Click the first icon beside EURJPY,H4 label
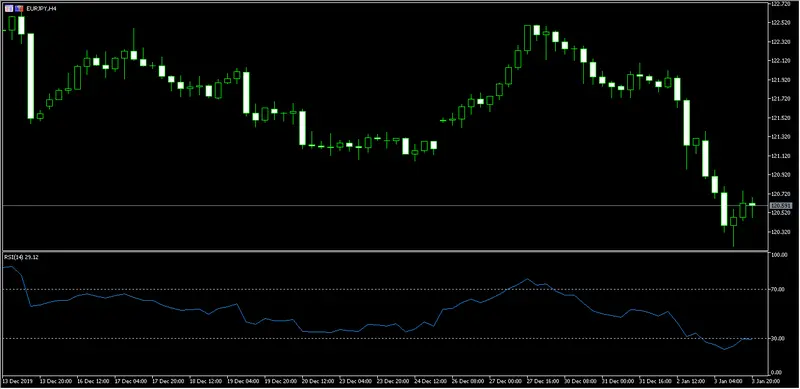This screenshot has height=389, width=800. (x=9, y=9)
